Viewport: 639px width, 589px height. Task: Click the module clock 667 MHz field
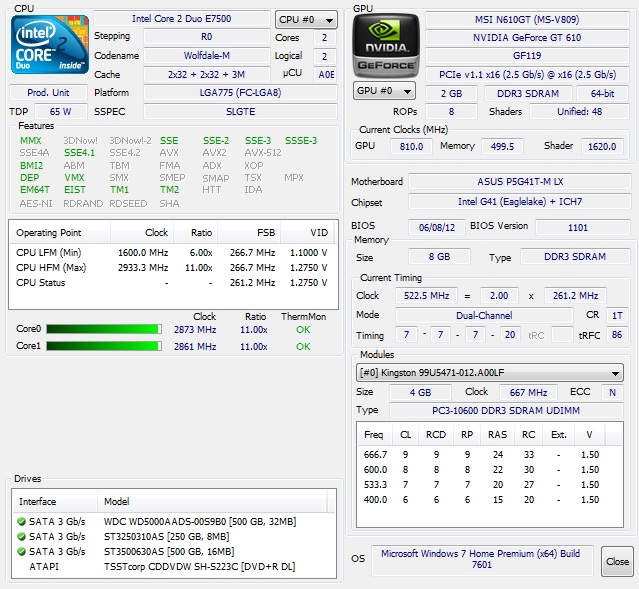[x=528, y=392]
